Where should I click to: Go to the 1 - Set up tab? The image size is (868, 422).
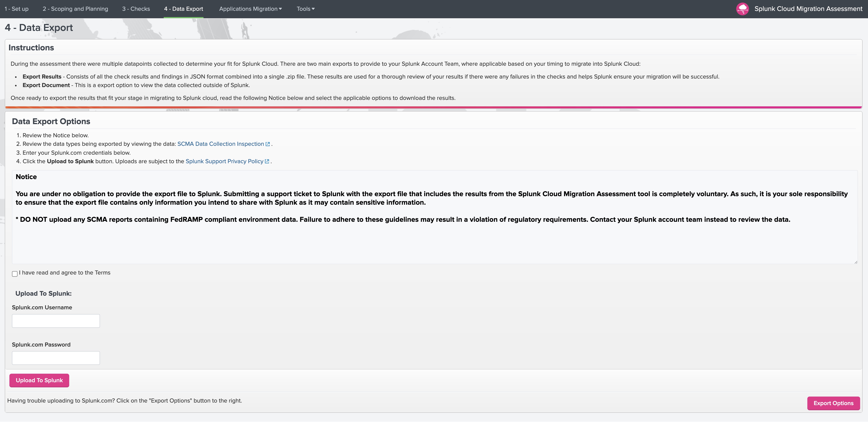(x=17, y=9)
